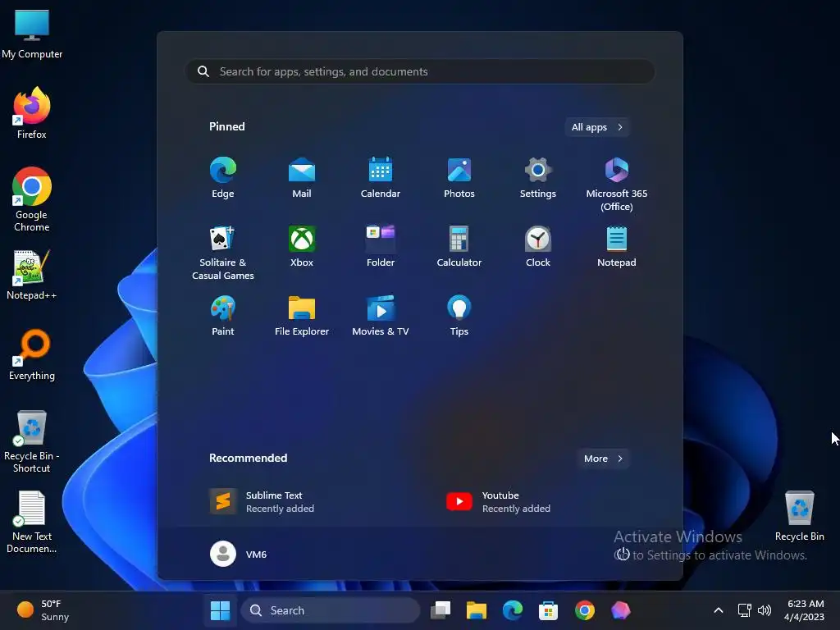The width and height of the screenshot is (840, 630).
Task: Launch the Mail app
Action: point(302,178)
